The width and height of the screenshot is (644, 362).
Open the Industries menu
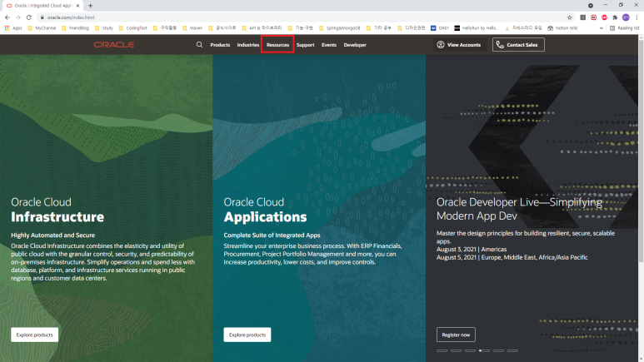pos(247,45)
